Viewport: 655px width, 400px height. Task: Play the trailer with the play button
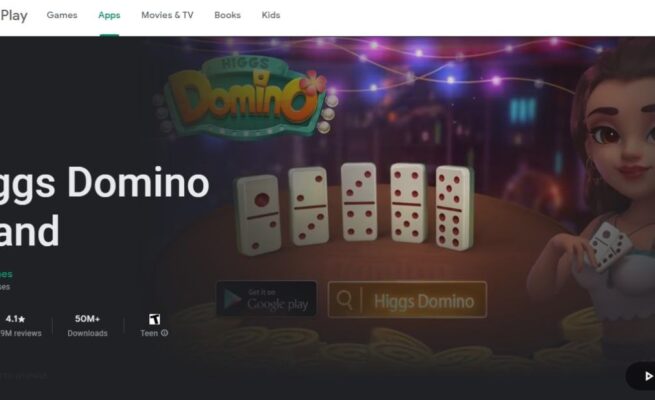coord(647,376)
